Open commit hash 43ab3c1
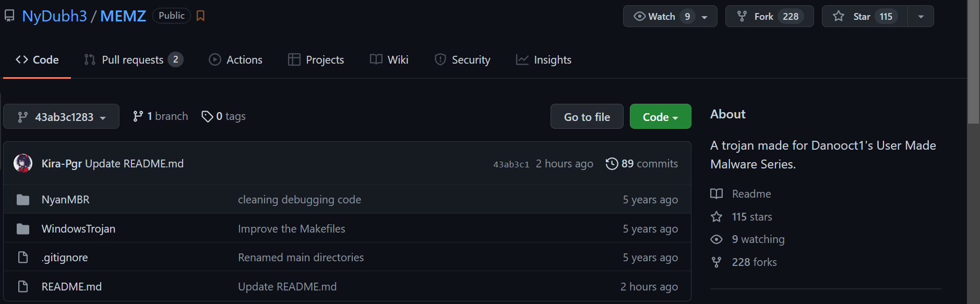The image size is (980, 304). [511, 164]
